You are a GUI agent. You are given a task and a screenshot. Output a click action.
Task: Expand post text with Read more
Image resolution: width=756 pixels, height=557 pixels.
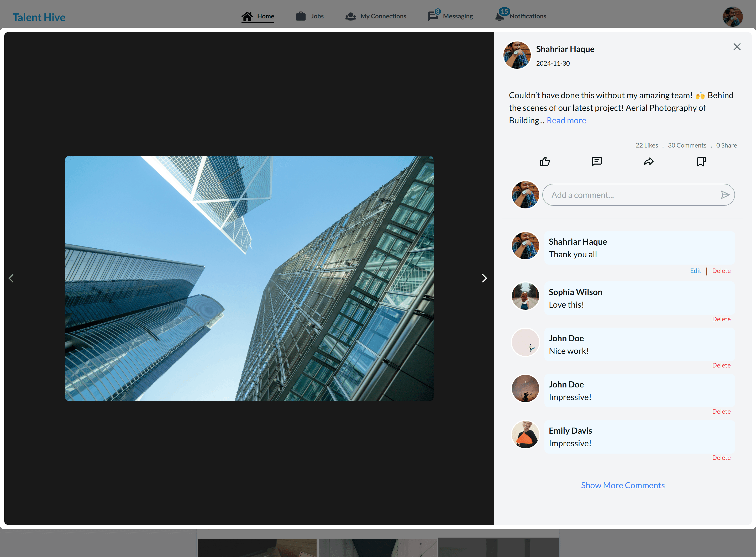[x=566, y=120]
